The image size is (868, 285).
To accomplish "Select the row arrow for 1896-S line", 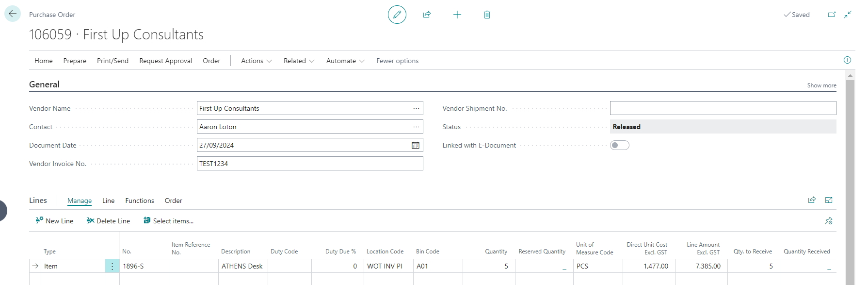I will click(35, 266).
